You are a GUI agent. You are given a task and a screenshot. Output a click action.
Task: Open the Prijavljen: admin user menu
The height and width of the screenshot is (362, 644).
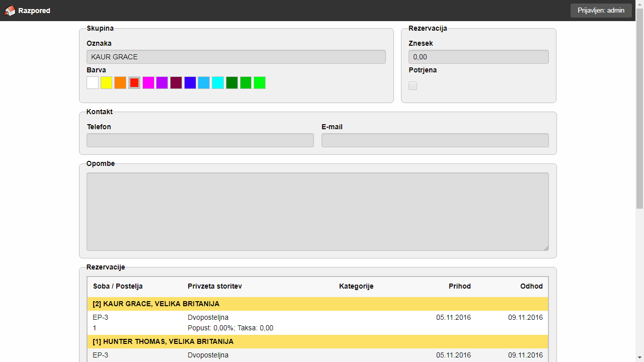pyautogui.click(x=601, y=11)
